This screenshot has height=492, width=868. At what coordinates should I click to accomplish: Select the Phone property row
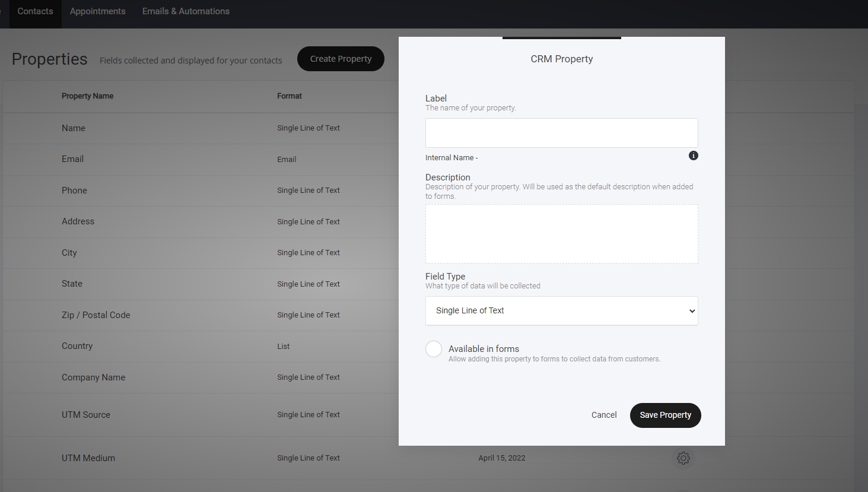(74, 191)
